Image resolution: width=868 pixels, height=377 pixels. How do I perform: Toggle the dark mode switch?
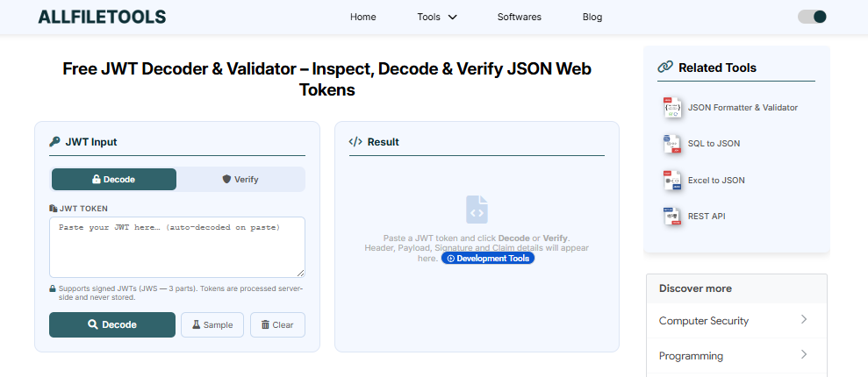812,17
